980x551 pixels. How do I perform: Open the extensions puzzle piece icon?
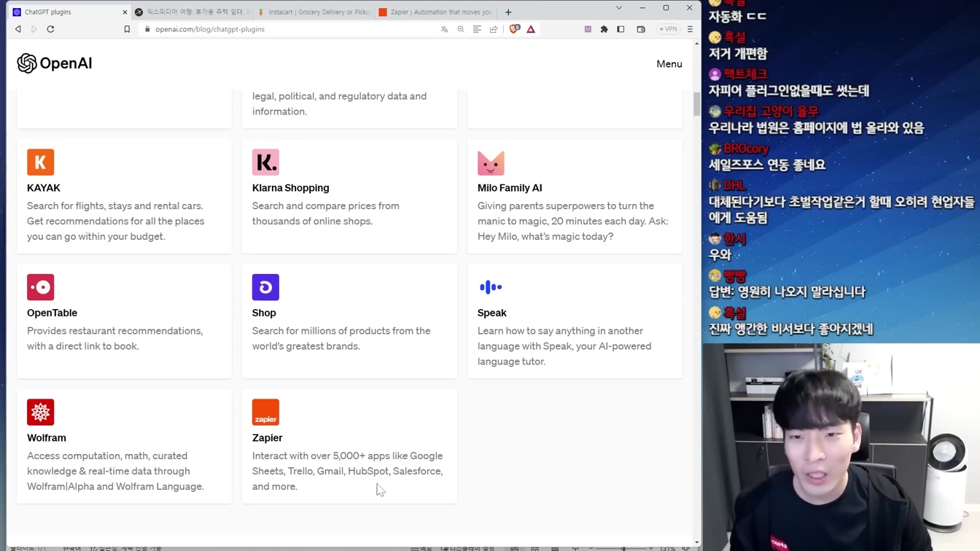point(604,29)
